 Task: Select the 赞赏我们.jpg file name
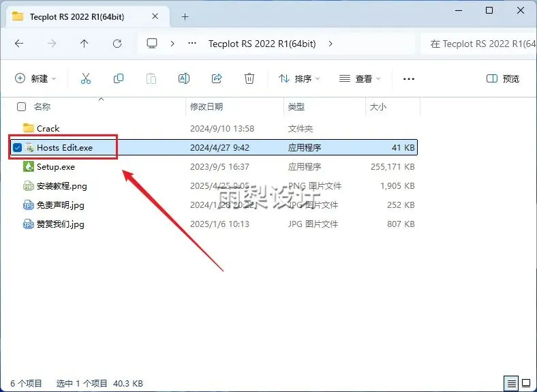60,224
